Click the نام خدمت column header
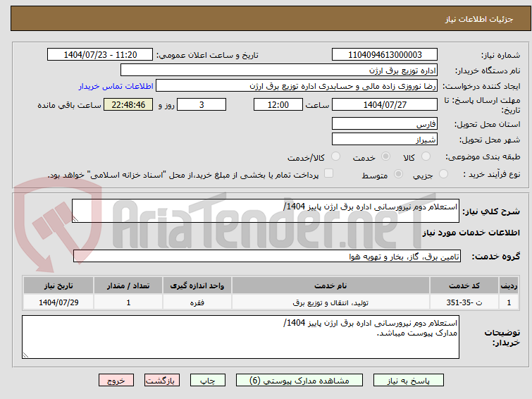 [330, 286]
